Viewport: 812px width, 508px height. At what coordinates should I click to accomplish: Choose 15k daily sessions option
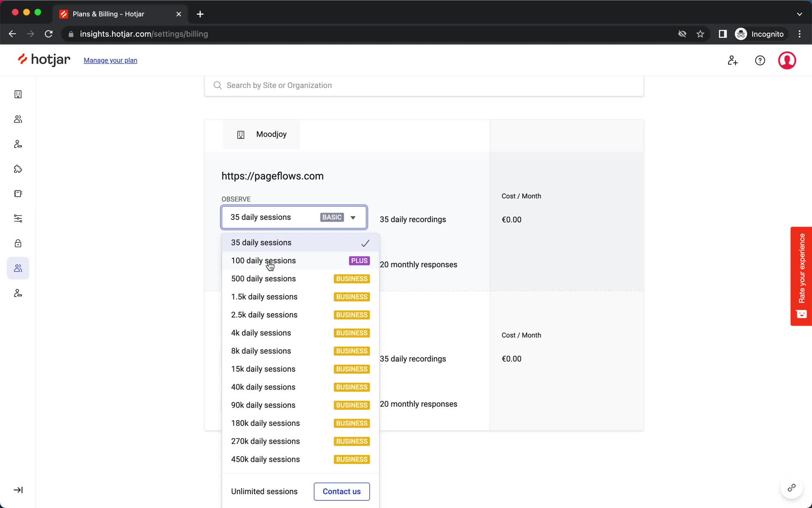(300, 369)
